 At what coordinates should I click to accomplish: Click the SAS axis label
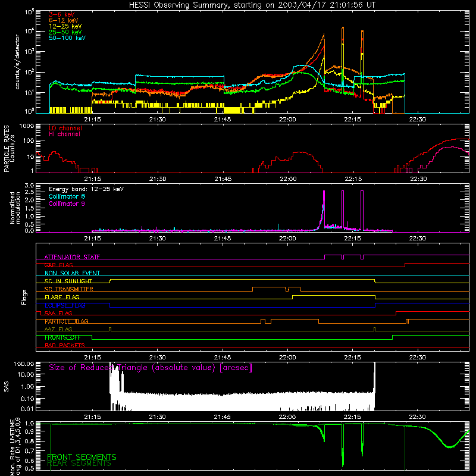click(x=6, y=387)
